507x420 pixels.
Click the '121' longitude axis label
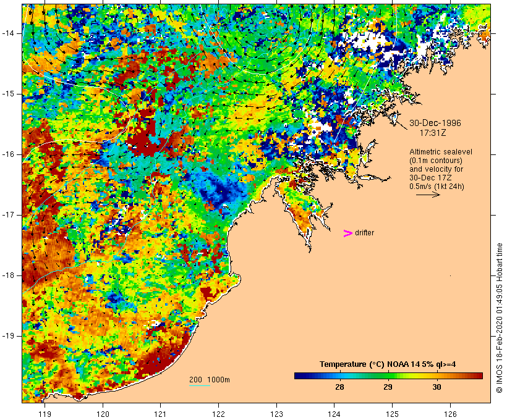click(x=160, y=414)
